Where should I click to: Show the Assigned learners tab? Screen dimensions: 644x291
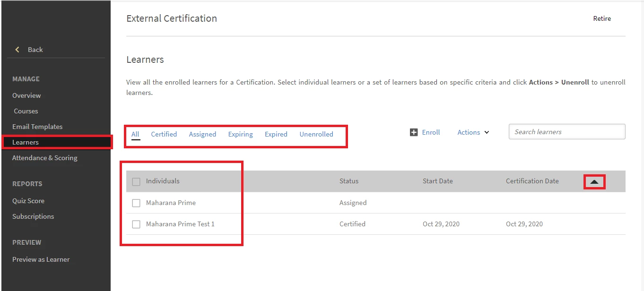pyautogui.click(x=202, y=134)
